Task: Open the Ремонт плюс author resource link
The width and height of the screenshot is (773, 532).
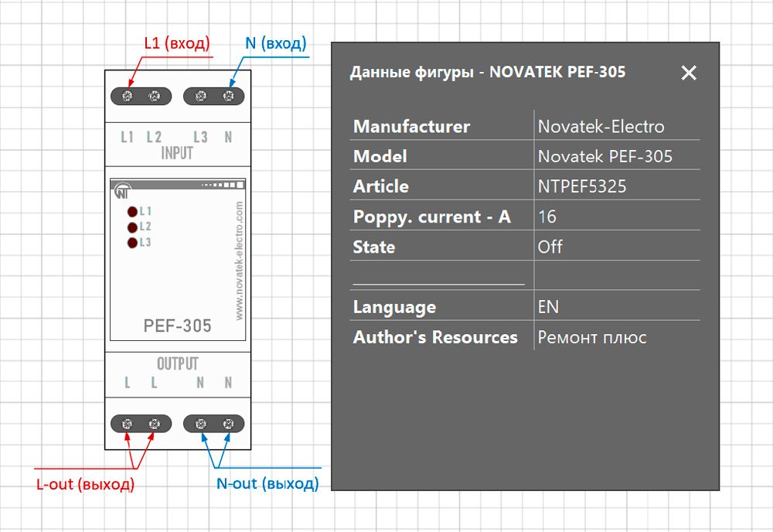Action: pos(591,337)
